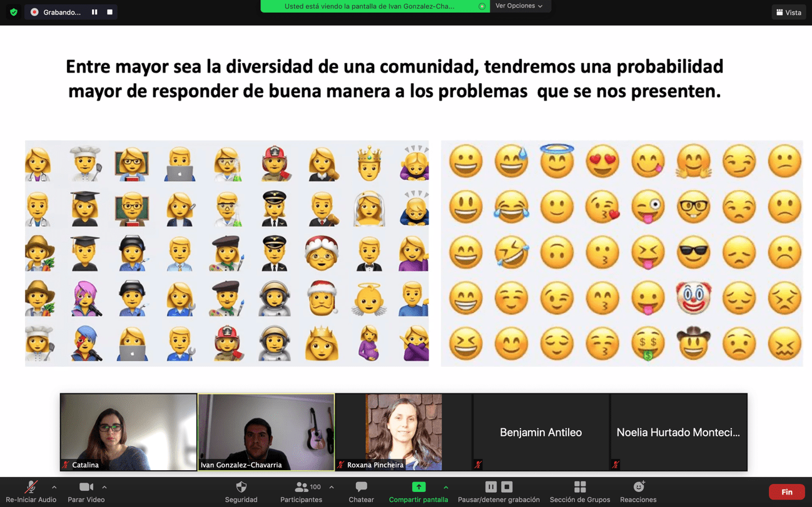Click the slide headline text about diversidad
This screenshot has width=812, height=507.
[394, 78]
